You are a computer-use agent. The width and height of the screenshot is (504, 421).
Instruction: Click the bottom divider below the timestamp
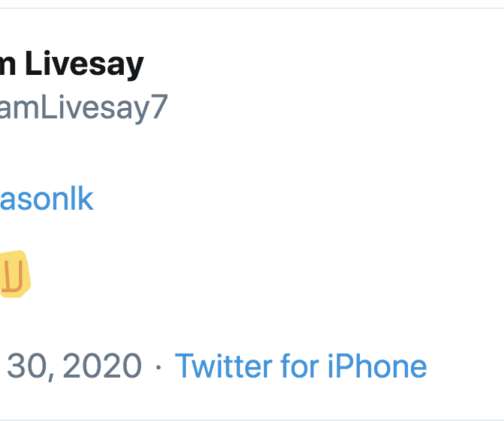[252, 420]
